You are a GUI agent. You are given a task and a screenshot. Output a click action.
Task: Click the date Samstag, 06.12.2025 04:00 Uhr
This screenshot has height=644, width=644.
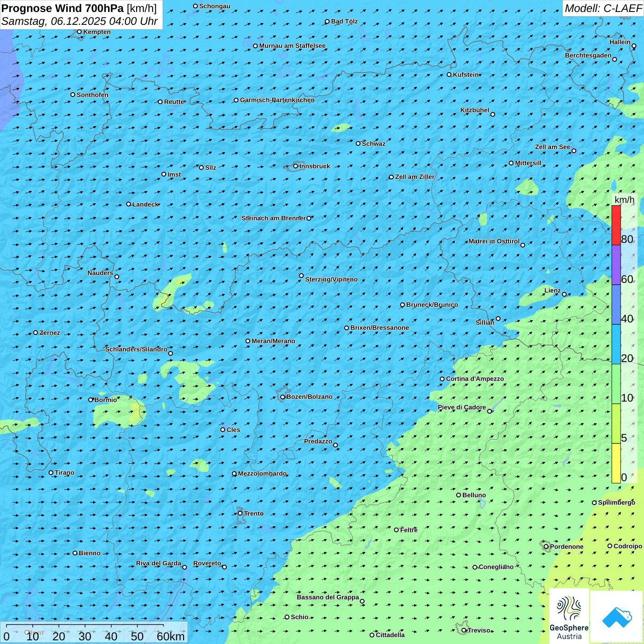80,22
